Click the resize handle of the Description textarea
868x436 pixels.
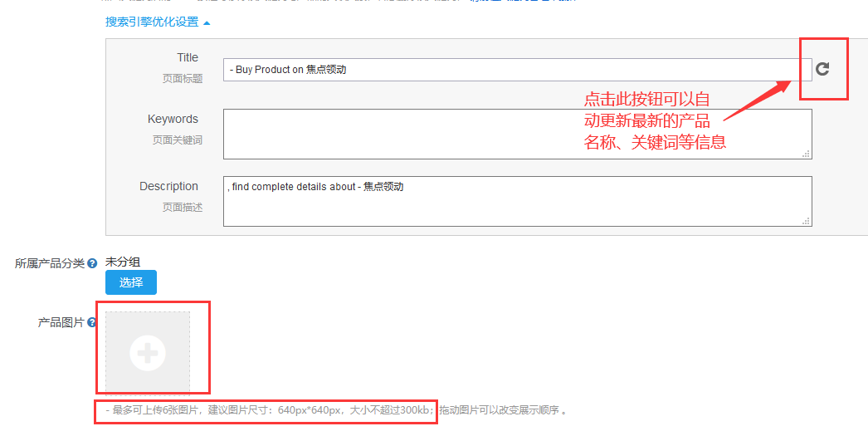(x=806, y=221)
